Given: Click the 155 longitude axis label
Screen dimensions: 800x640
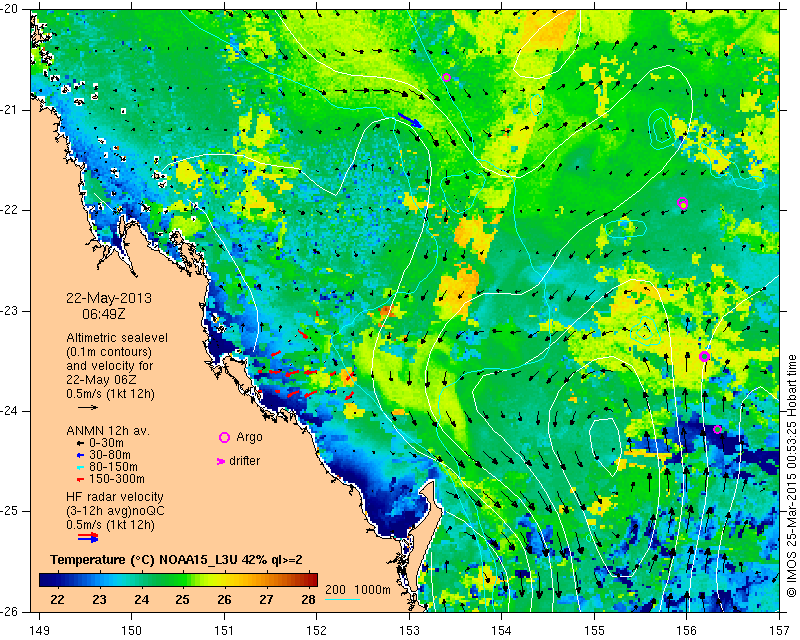Looking at the screenshot, I should 594,631.
